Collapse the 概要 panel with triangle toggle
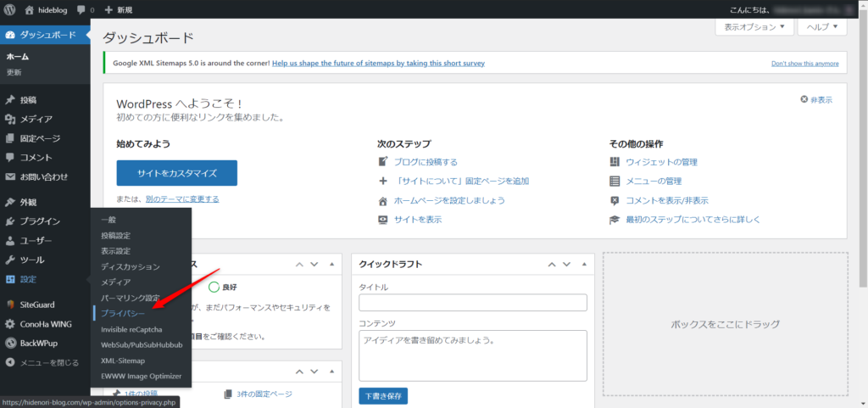This screenshot has height=408, width=868. coord(331,372)
